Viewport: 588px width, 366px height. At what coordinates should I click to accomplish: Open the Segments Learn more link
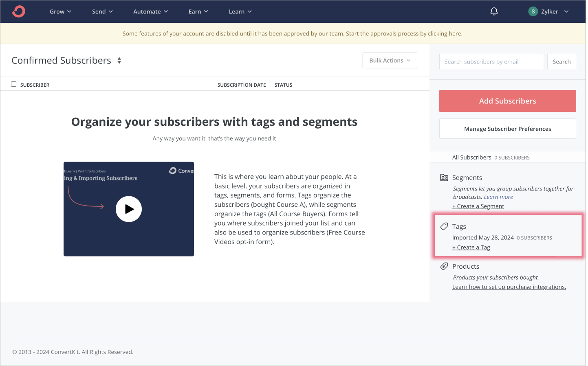coord(498,197)
